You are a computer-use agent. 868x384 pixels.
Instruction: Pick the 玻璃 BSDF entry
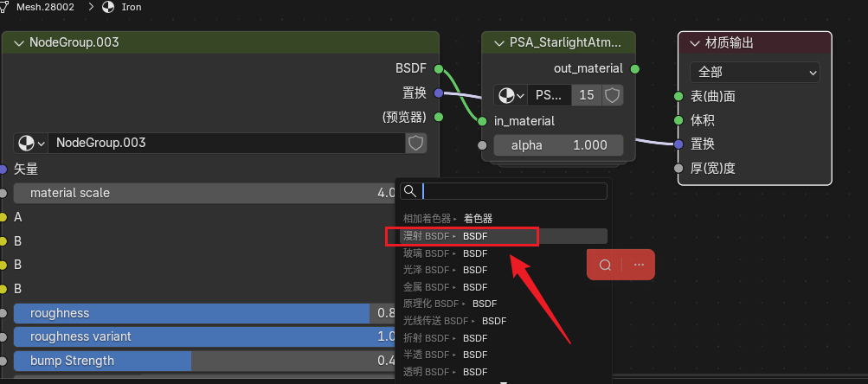click(445, 253)
